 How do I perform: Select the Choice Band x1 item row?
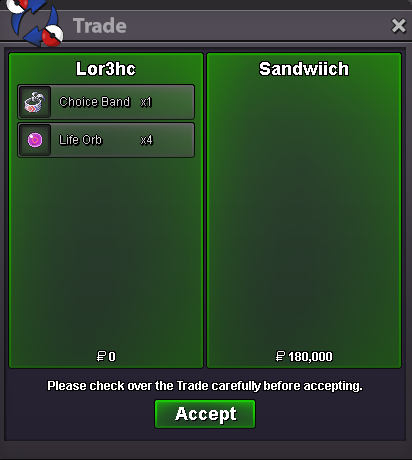click(x=106, y=102)
